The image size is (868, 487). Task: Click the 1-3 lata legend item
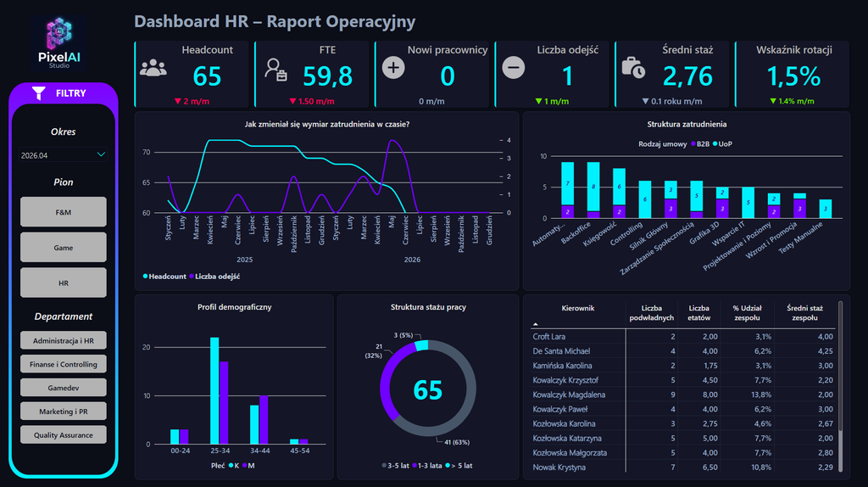427,466
